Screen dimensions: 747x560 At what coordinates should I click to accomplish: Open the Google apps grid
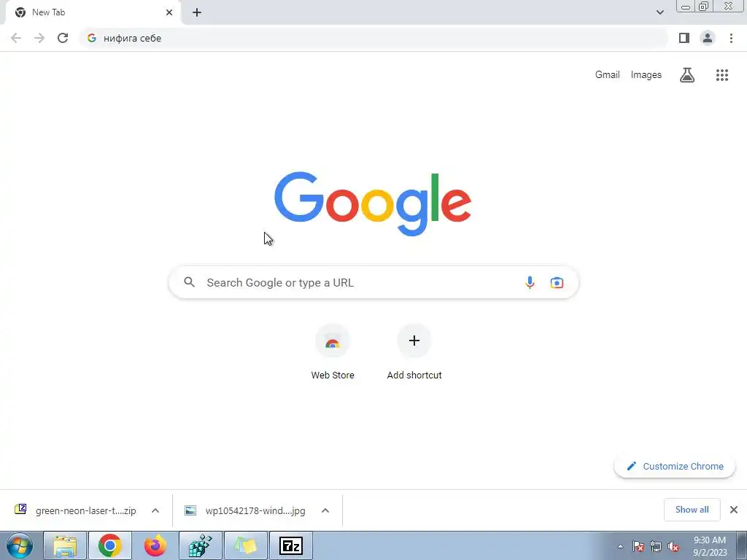pos(721,75)
